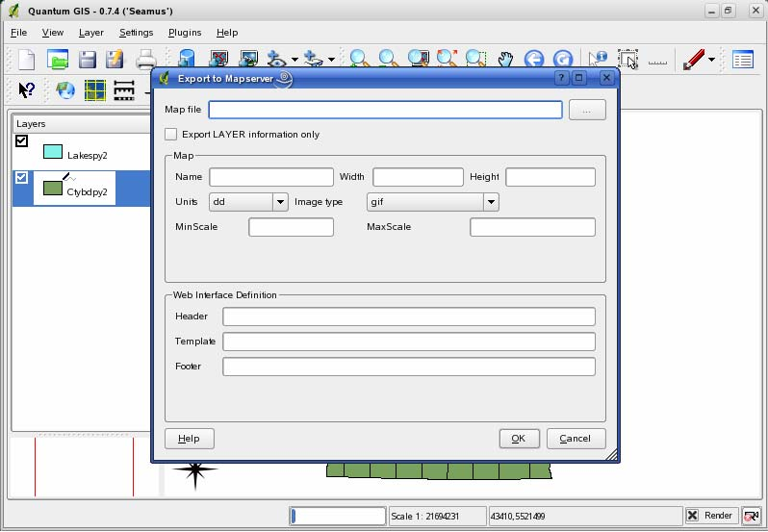Click the New Project toolbar icon
This screenshot has width=768, height=532.
pyautogui.click(x=26, y=60)
